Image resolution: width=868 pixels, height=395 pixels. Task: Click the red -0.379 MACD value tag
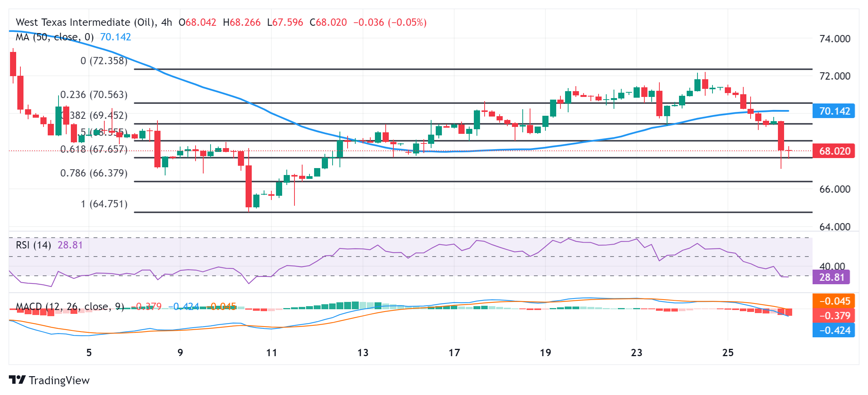coord(834,316)
